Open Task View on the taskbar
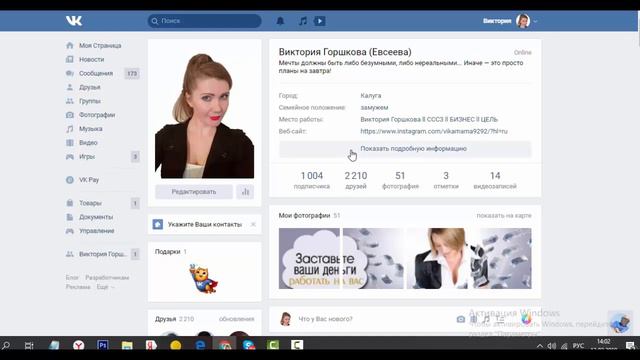 [x=29, y=346]
